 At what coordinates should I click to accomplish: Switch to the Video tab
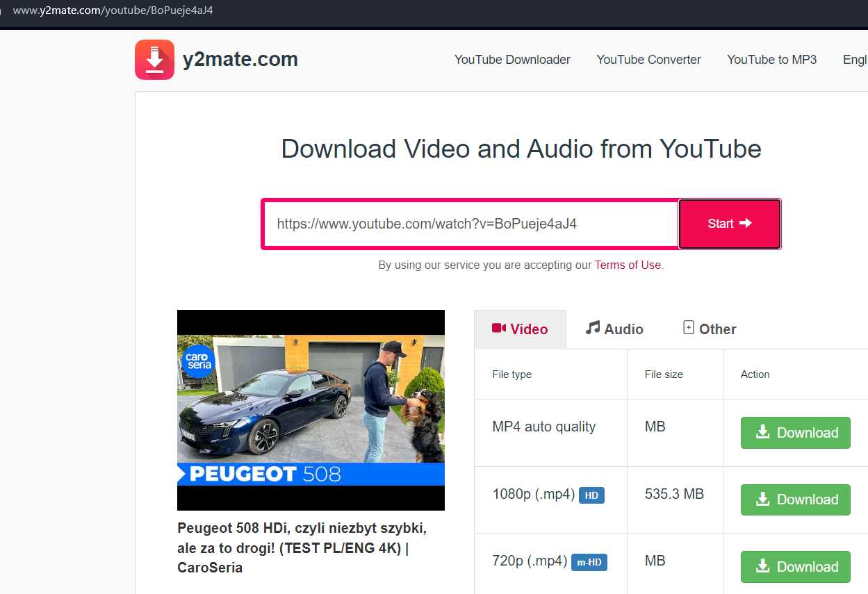(x=520, y=329)
